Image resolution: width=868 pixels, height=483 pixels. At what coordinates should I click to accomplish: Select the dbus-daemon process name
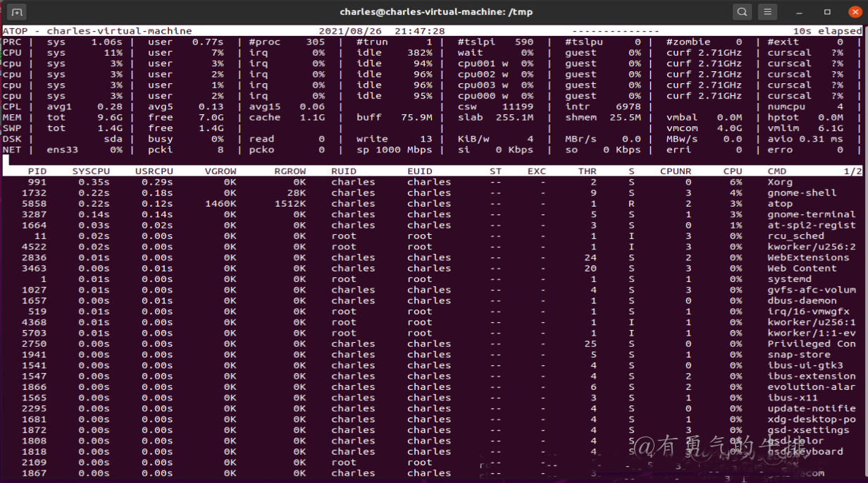(x=802, y=300)
